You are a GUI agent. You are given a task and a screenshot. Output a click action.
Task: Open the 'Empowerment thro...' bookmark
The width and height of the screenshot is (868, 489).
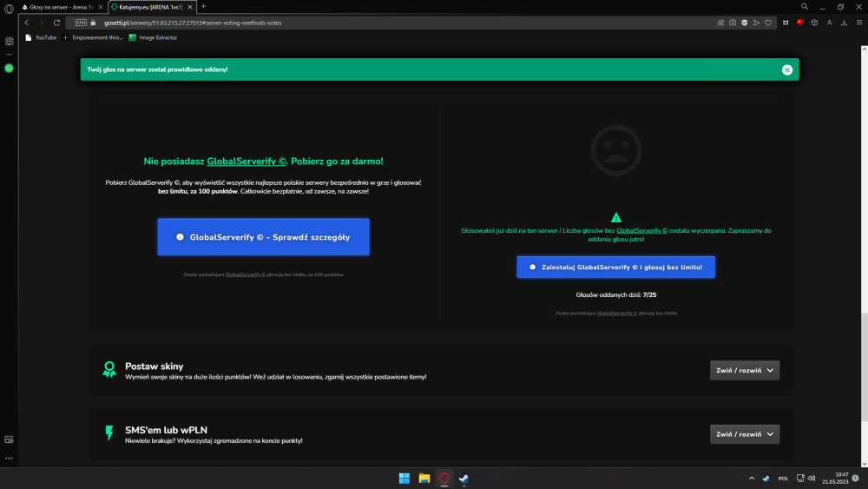tap(93, 37)
